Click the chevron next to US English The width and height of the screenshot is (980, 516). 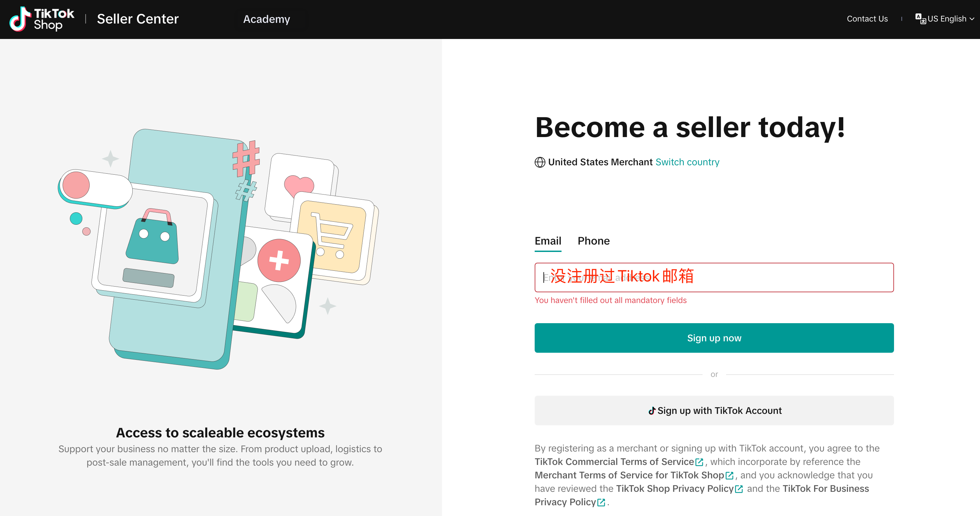tap(972, 19)
